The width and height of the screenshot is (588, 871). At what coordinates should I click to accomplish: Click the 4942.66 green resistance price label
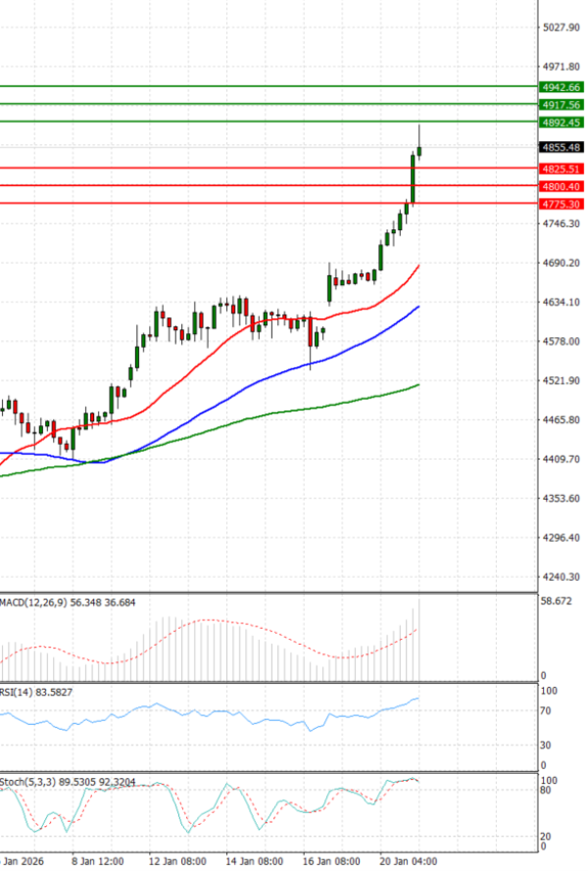(561, 87)
